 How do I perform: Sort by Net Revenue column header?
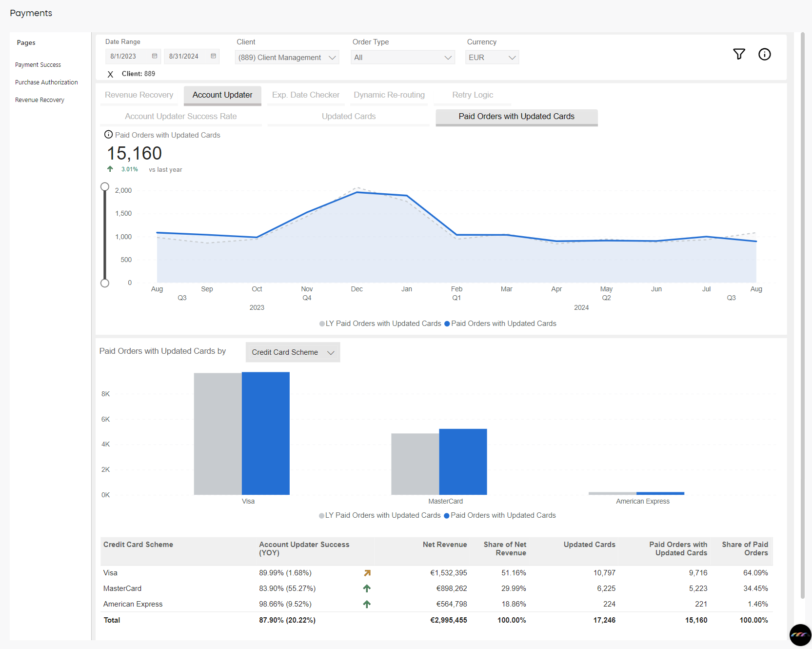(445, 545)
